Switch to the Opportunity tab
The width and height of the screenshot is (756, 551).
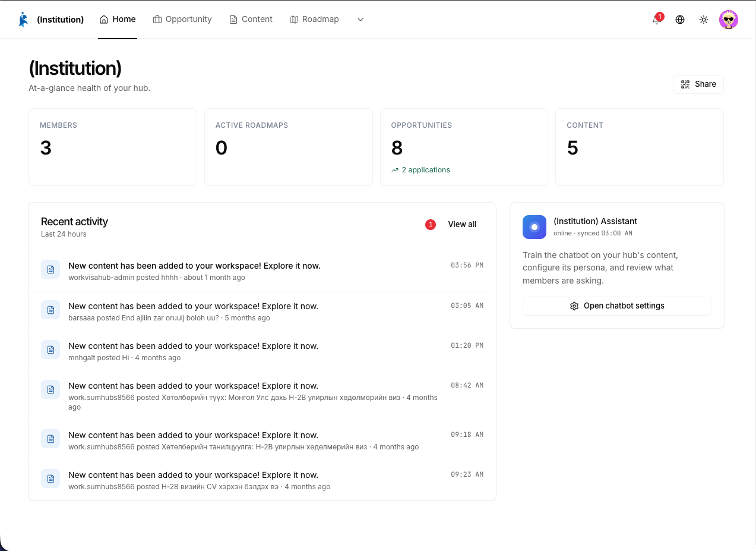182,19
